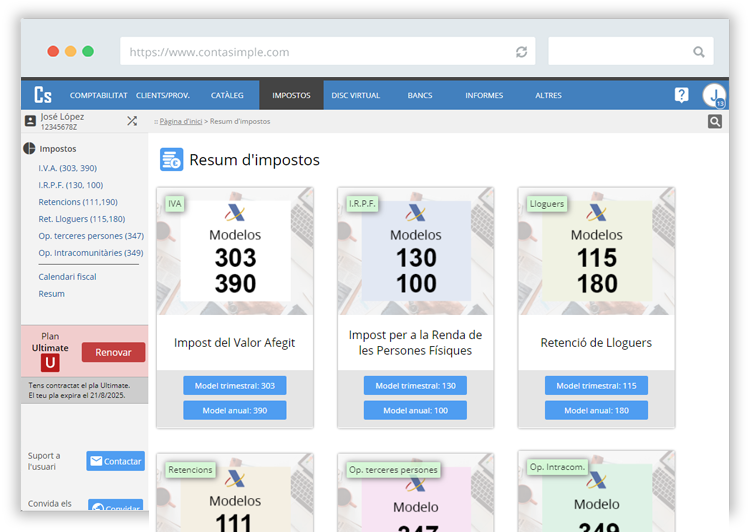750x532 pixels.
Task: Open the Disc Virtual menu
Action: [356, 95]
